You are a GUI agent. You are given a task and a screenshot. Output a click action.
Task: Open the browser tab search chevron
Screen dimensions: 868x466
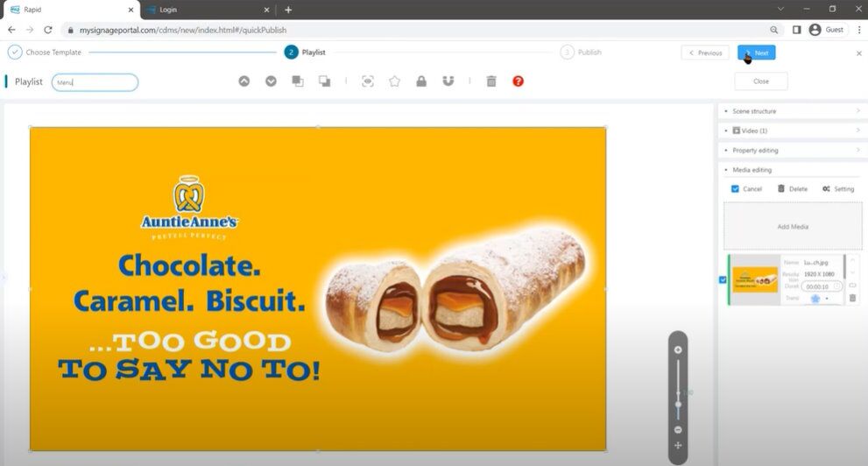pyautogui.click(x=780, y=9)
